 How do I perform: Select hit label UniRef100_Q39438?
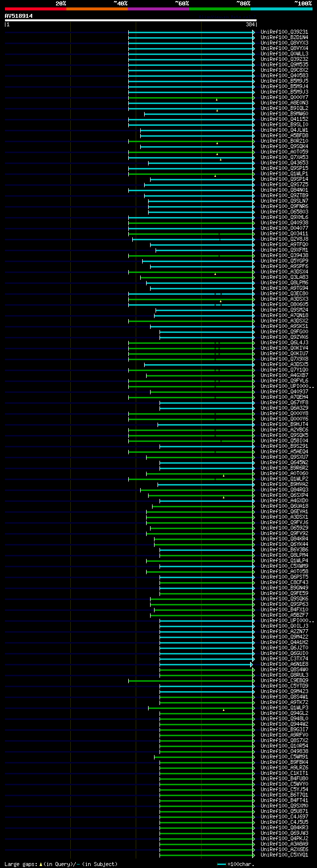[284, 256]
